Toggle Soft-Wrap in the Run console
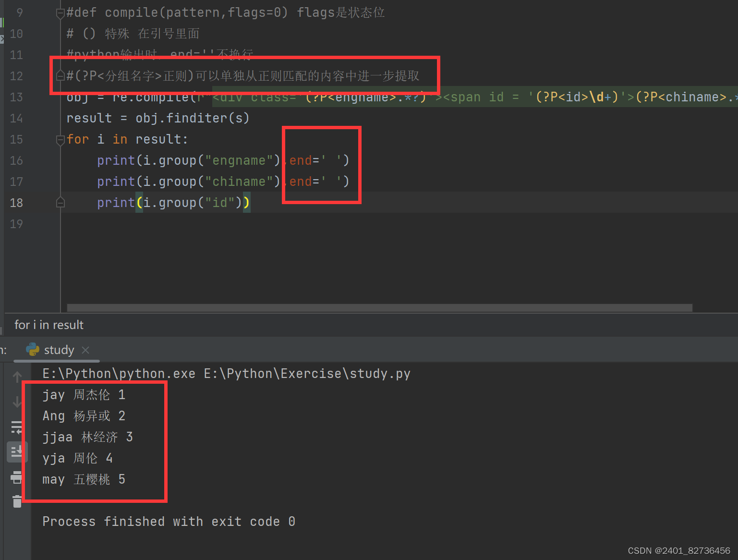Image resolution: width=738 pixels, height=560 pixels. [x=17, y=427]
